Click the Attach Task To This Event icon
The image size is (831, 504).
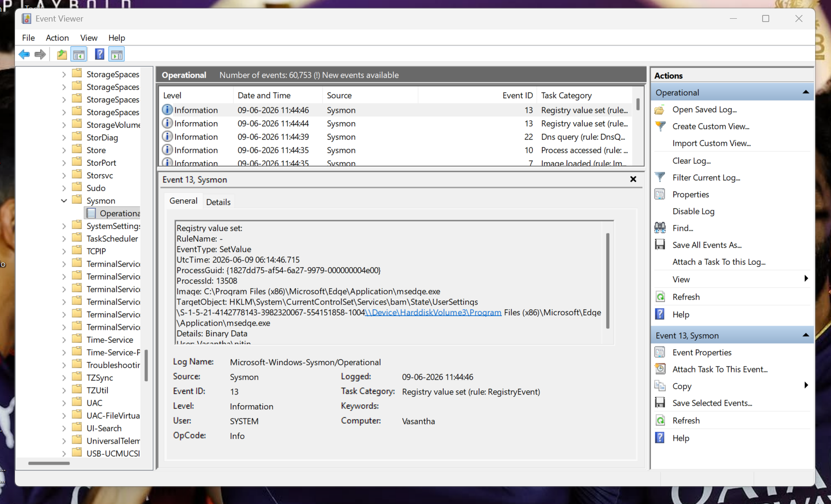point(660,369)
